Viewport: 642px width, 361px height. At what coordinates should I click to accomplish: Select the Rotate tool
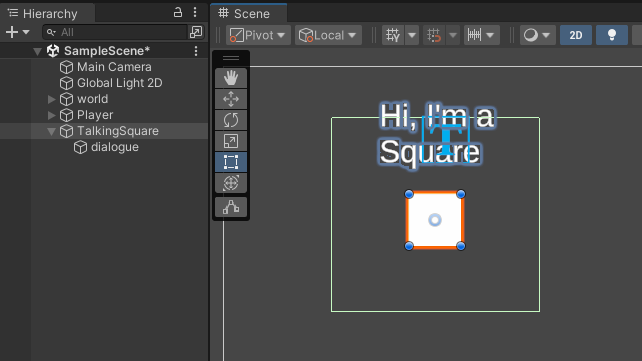(231, 120)
